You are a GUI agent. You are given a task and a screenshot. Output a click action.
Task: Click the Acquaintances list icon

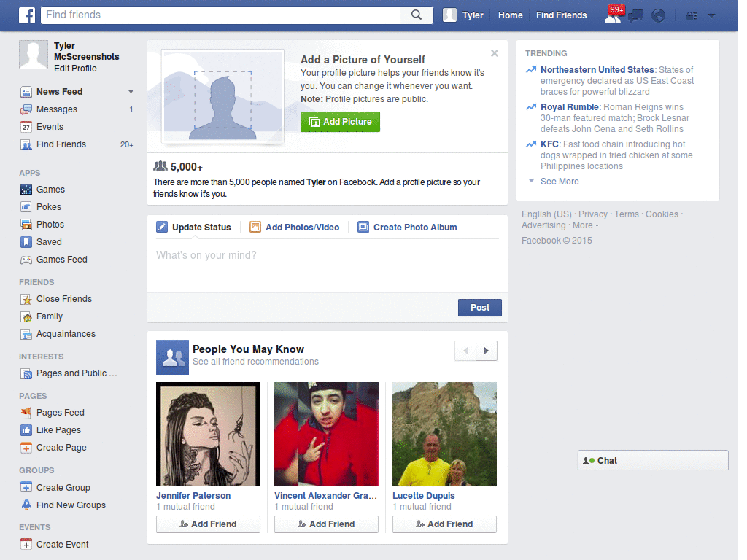26,334
